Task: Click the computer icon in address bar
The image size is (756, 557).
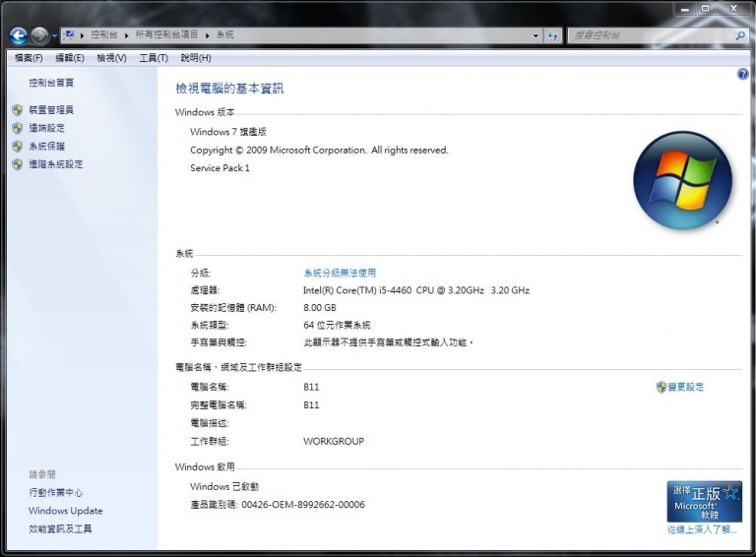Action: (x=70, y=34)
